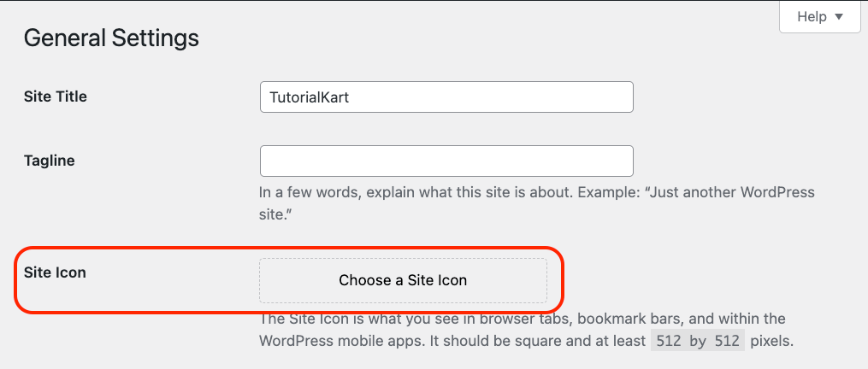Click the Site Icon label

[x=55, y=272]
